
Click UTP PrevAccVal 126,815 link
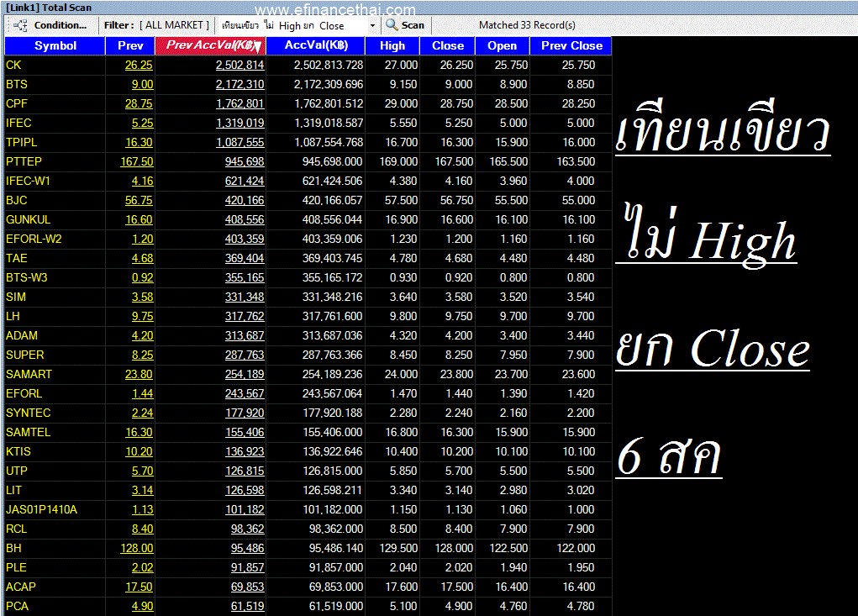(x=245, y=471)
